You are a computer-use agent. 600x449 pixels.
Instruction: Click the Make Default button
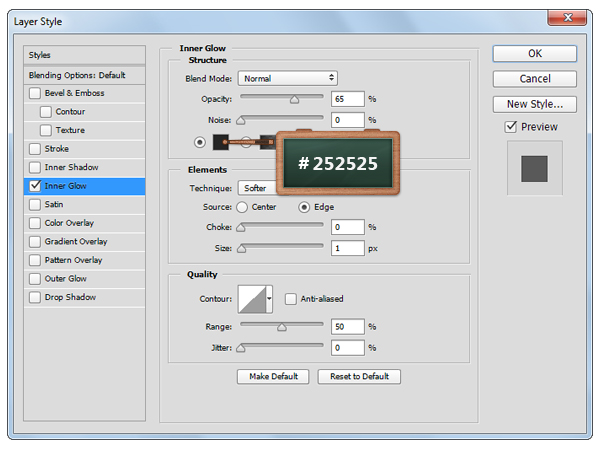point(271,376)
